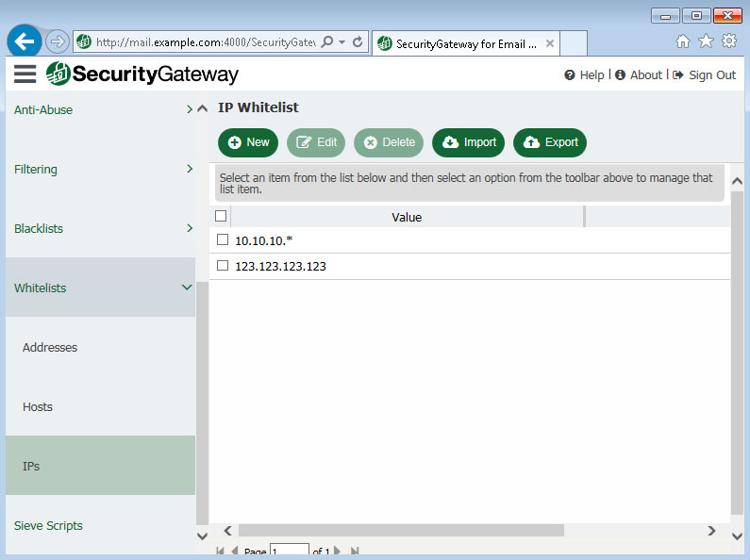The image size is (750, 560).
Task: Expand the Anti-Abuse menu section
Action: click(100, 110)
